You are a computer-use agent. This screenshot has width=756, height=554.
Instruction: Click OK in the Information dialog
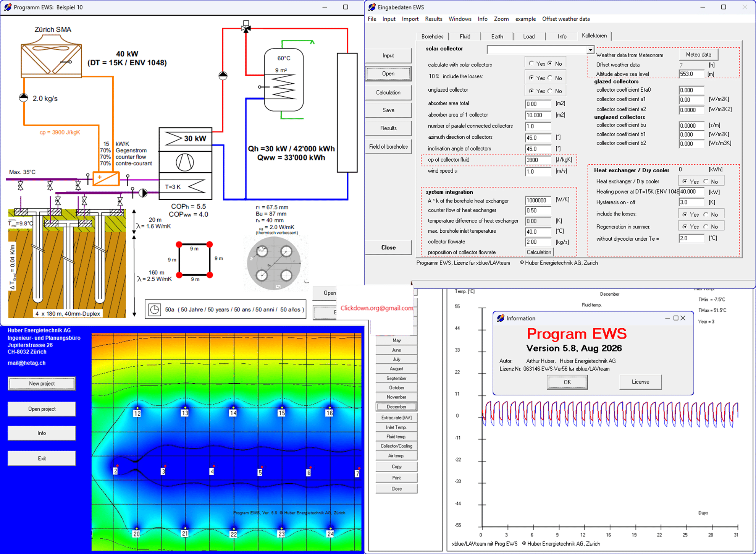567,382
